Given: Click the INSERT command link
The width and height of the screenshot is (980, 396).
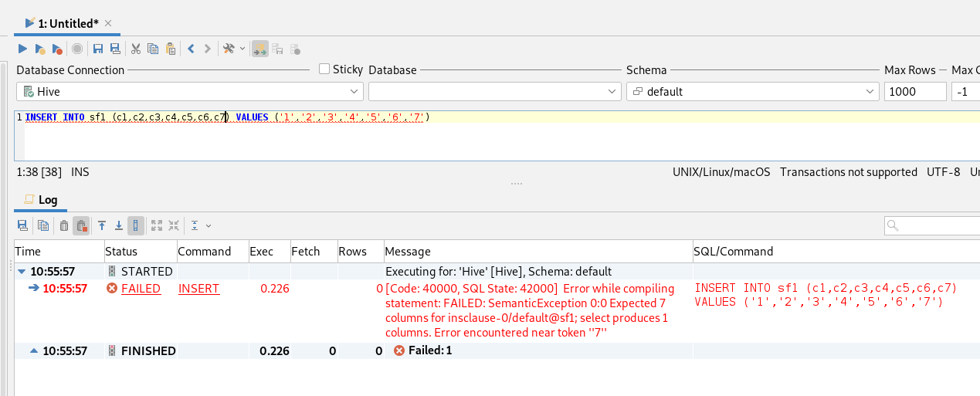Looking at the screenshot, I should click(x=198, y=289).
